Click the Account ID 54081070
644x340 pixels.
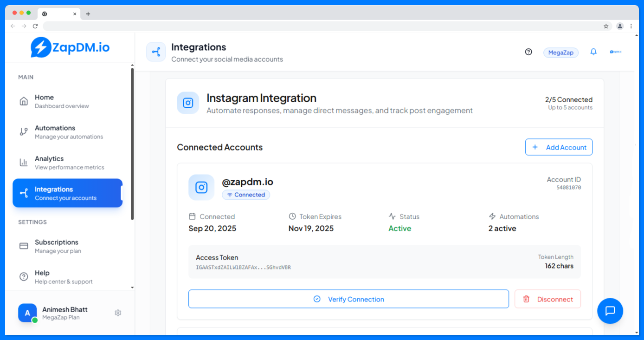point(569,188)
